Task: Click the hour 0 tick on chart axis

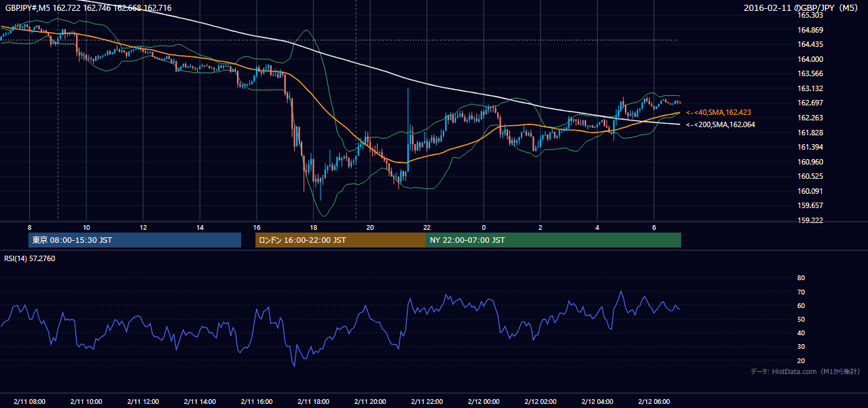Action: [x=484, y=227]
